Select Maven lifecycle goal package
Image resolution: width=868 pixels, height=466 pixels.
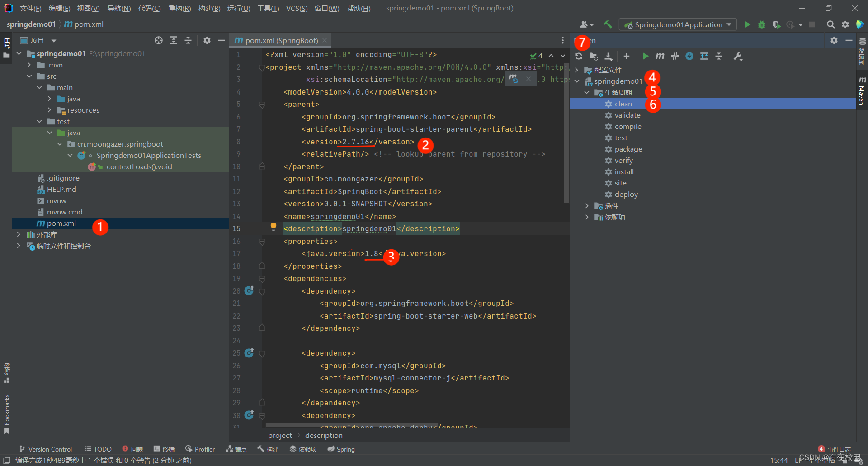628,149
